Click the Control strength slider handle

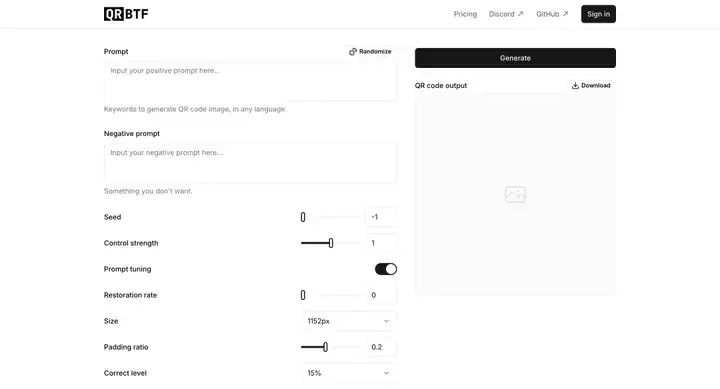(x=331, y=243)
